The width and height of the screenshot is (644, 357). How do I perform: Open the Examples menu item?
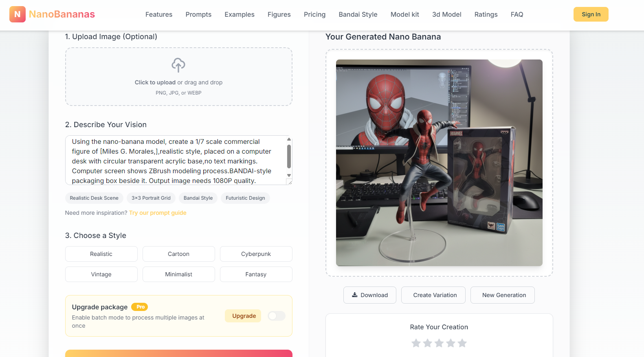(x=240, y=14)
